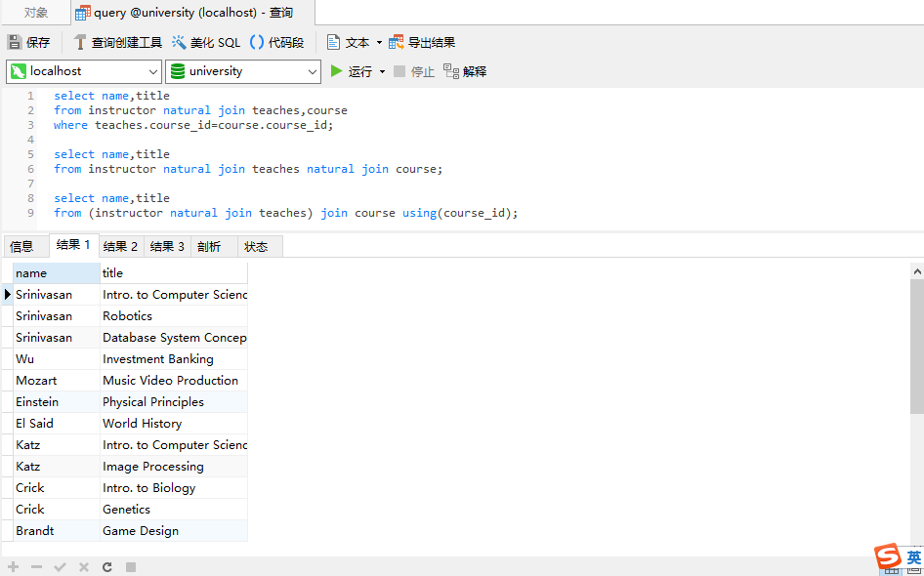Select the Game Design cell
The height and width of the screenshot is (576, 924).
(x=174, y=531)
